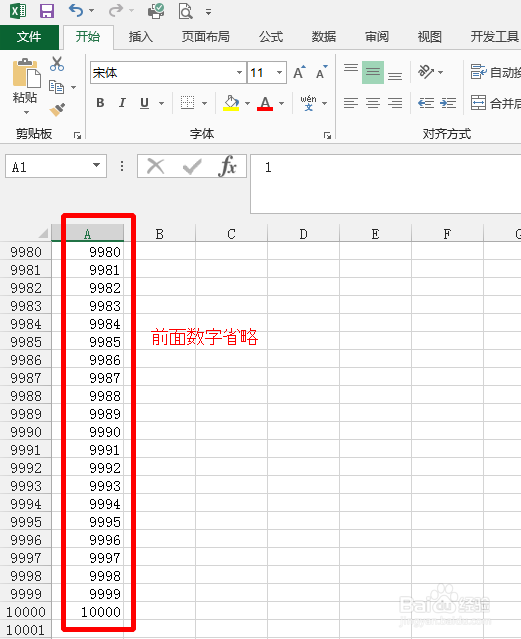Select column A header
This screenshot has height=639, width=521.
(88, 234)
